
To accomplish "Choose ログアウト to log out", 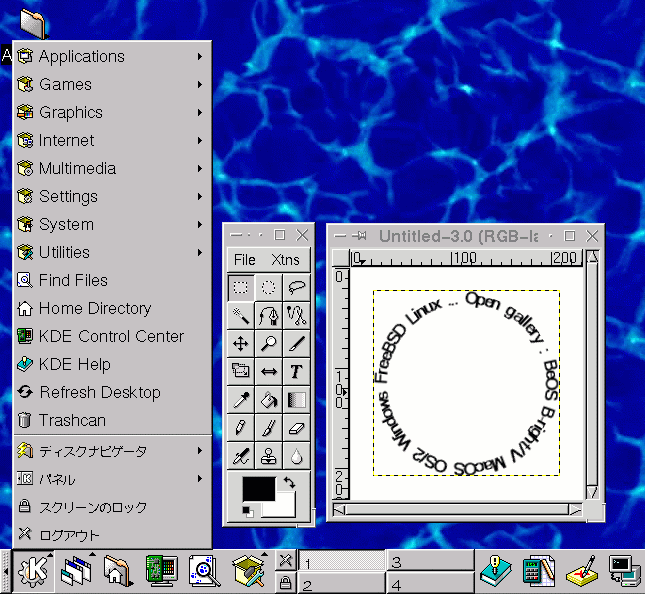I will (x=112, y=535).
